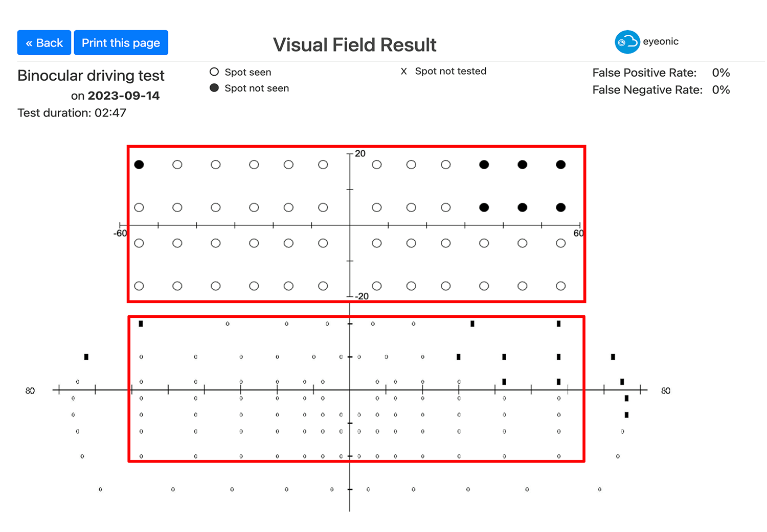Screen dimensions: 767x532
Task: Click the Print this page button
Action: pyautogui.click(x=121, y=42)
